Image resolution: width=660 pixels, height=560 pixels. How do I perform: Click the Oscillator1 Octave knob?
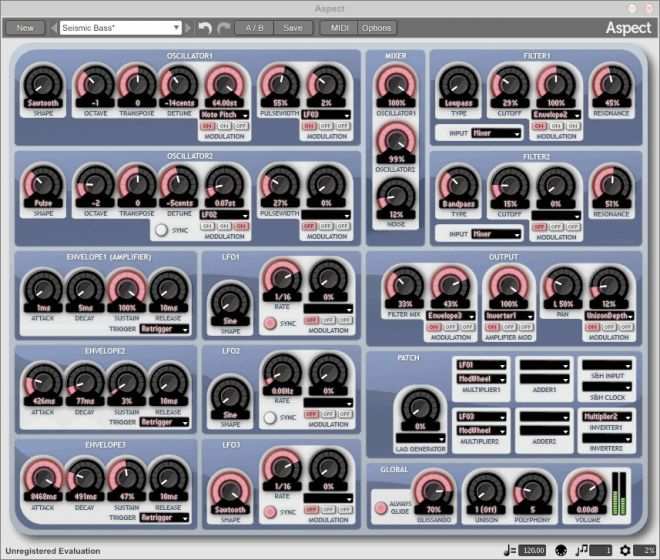tap(95, 83)
